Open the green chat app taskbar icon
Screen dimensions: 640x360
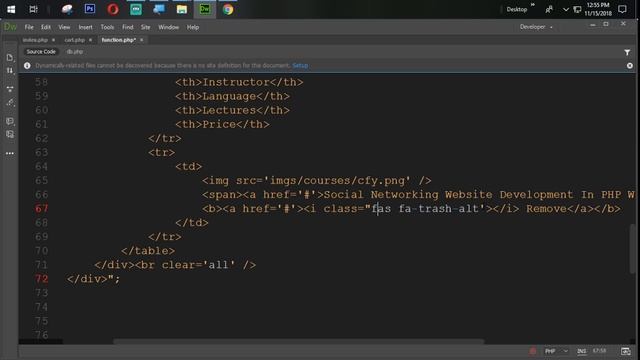tap(136, 9)
